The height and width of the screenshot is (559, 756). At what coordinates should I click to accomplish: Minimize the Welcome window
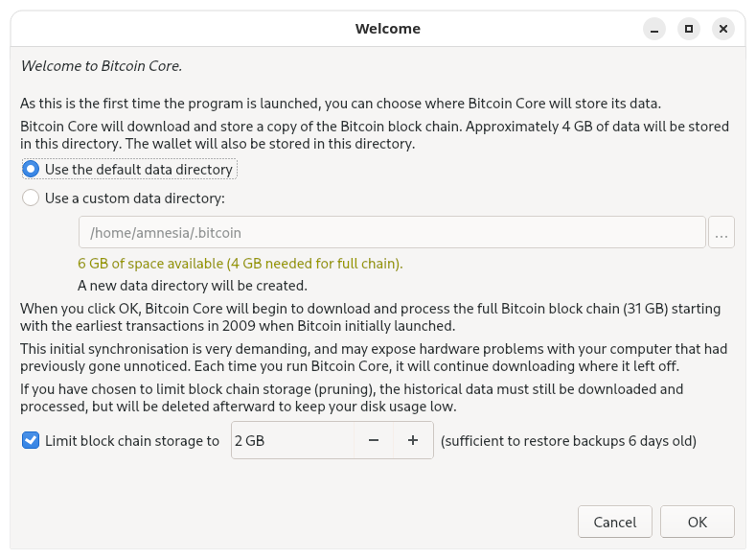coord(654,29)
